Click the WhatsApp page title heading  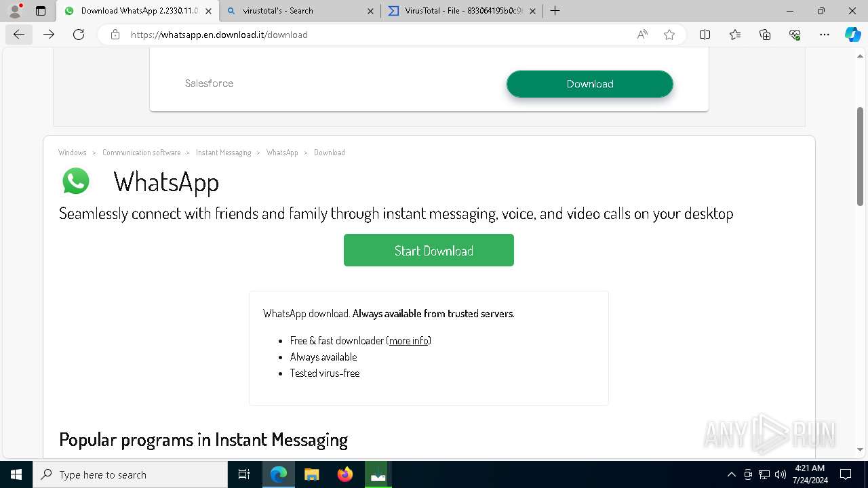click(x=166, y=182)
